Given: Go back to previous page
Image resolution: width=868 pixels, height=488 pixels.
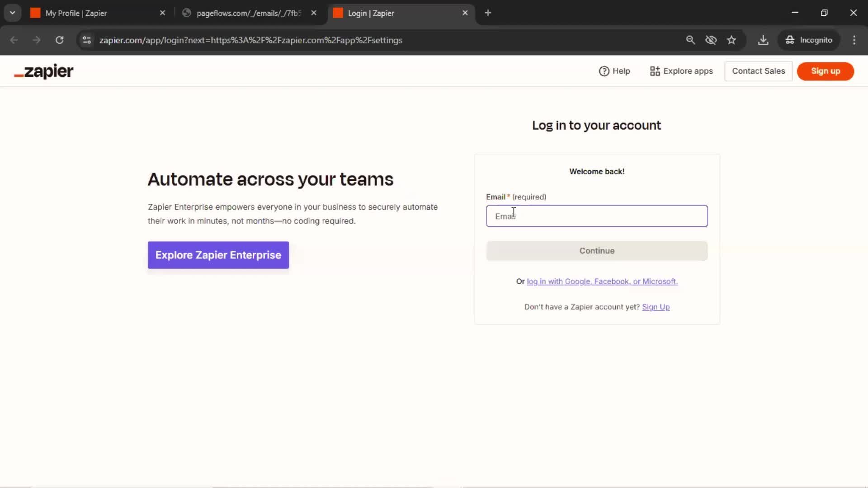Looking at the screenshot, I should click(14, 40).
